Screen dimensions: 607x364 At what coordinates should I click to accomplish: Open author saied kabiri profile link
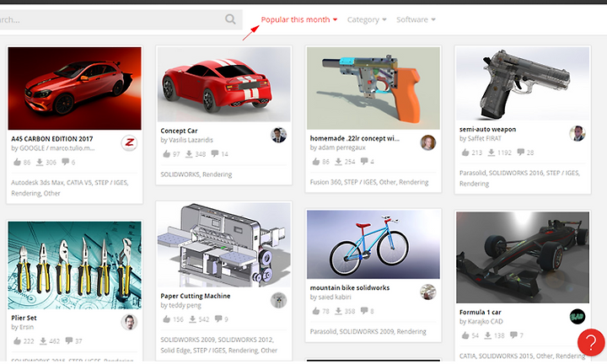[335, 297]
